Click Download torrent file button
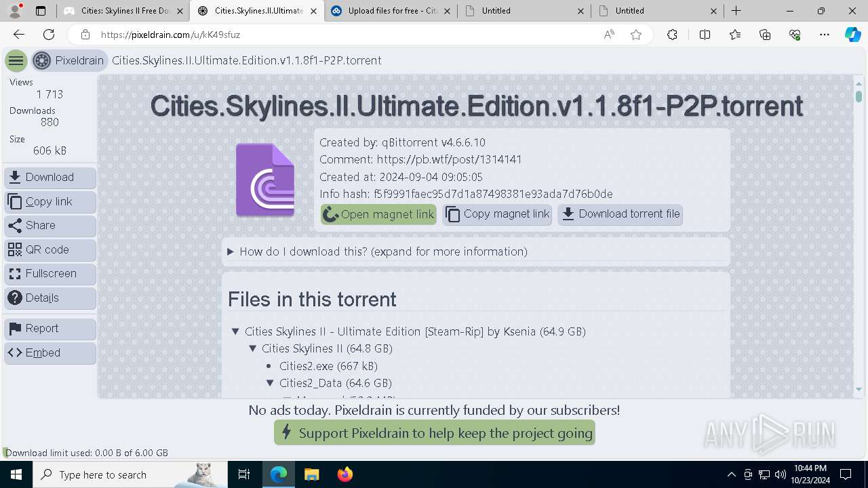868x488 pixels. [x=620, y=214]
